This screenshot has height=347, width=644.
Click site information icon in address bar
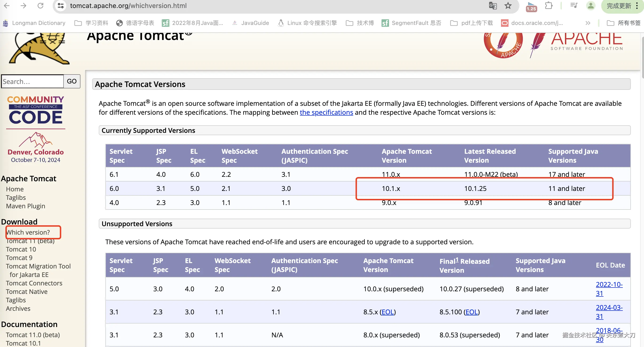60,5
